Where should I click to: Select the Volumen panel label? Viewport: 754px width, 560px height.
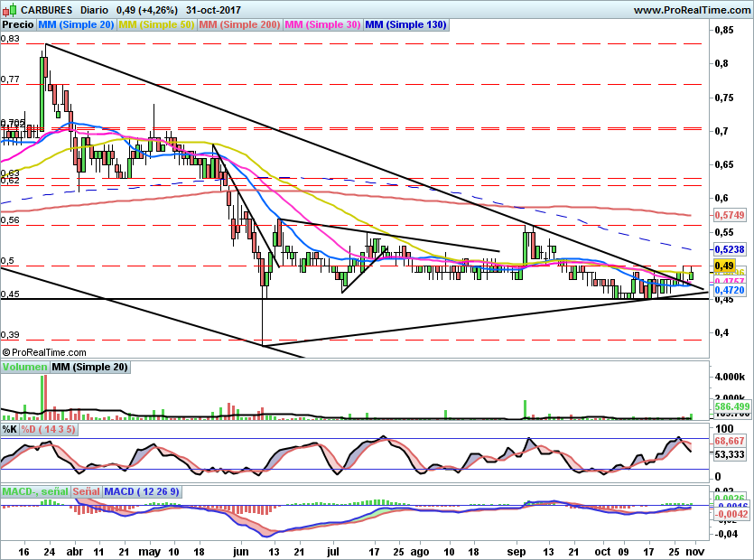click(24, 367)
